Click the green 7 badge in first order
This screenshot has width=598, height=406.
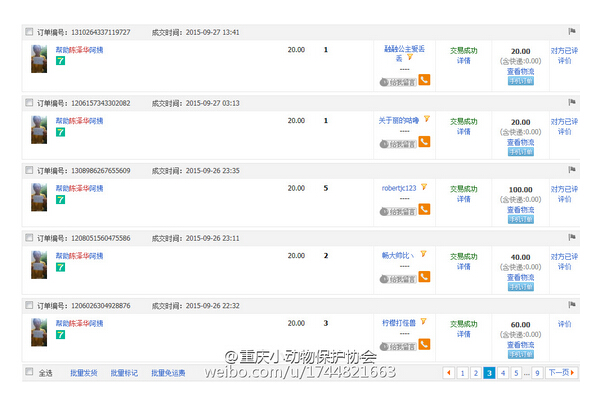click(x=60, y=61)
